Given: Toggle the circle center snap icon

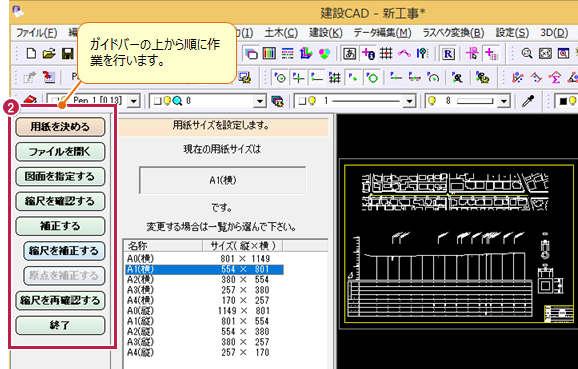Looking at the screenshot, I should (280, 77).
